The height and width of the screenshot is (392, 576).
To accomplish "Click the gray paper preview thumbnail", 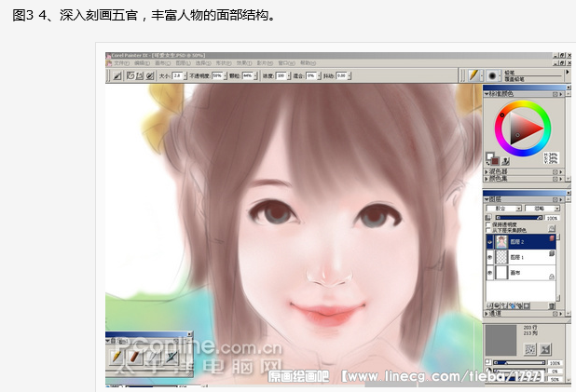I will coord(501,340).
